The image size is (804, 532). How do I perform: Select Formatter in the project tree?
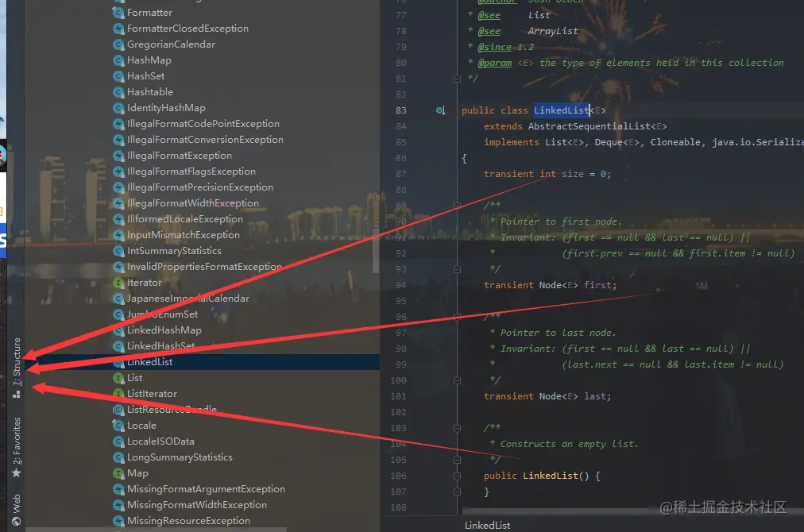tap(149, 12)
